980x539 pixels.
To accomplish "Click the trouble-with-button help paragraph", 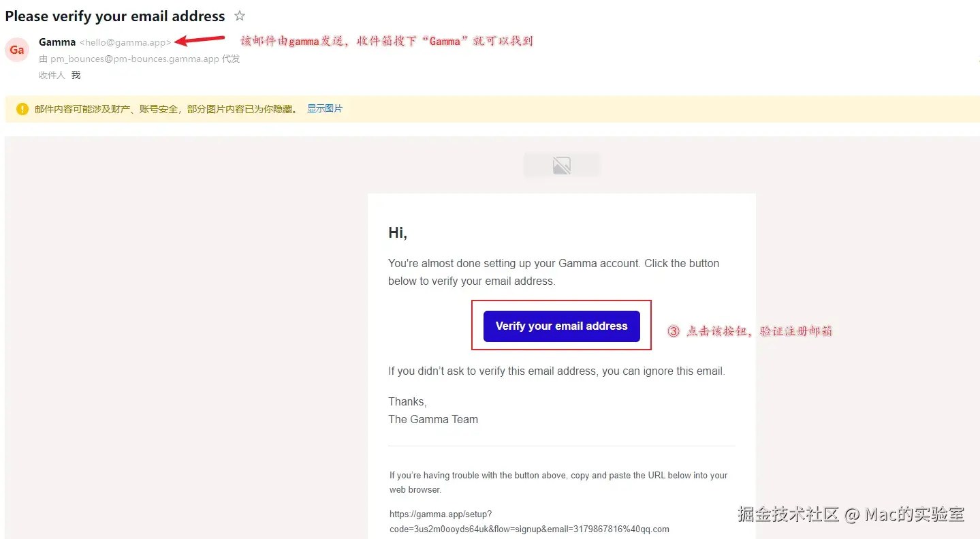I will click(x=558, y=482).
